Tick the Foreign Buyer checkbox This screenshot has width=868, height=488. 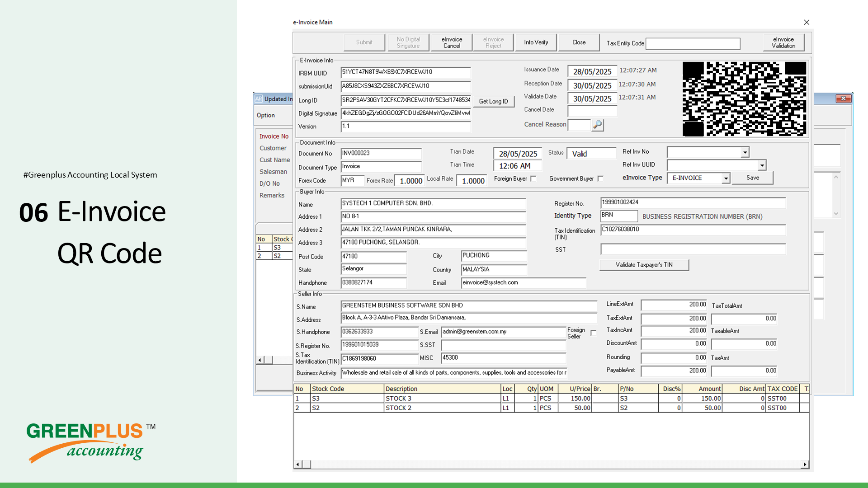point(533,179)
